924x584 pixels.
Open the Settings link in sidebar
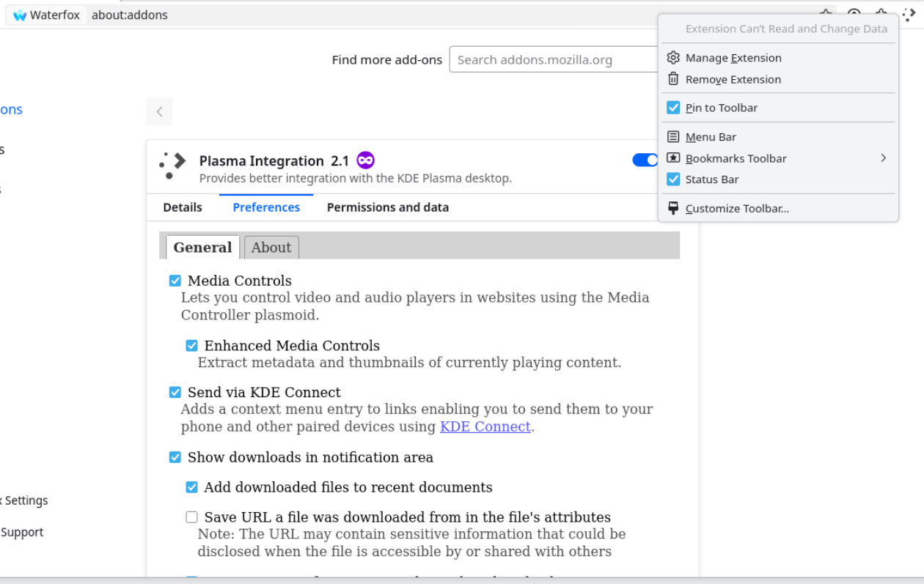click(x=24, y=500)
